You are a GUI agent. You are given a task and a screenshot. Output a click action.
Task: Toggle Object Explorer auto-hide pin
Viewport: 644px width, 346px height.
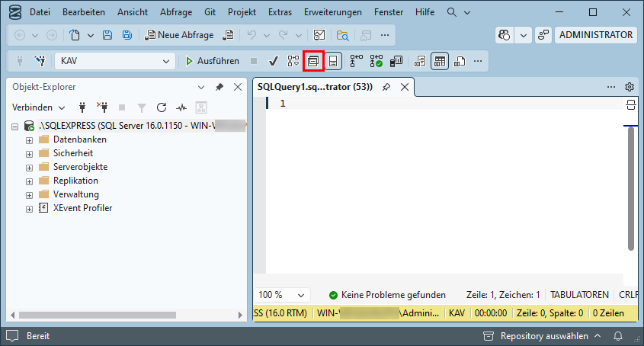coord(219,87)
